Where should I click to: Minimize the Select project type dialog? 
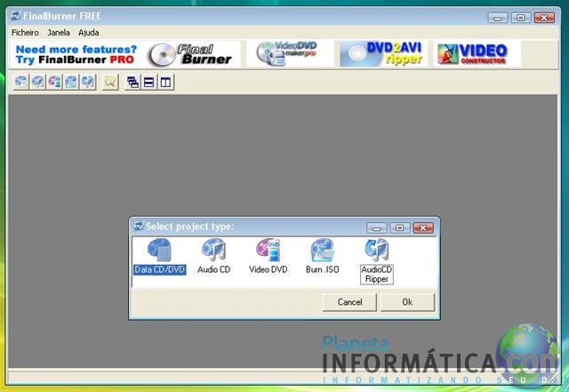point(377,228)
